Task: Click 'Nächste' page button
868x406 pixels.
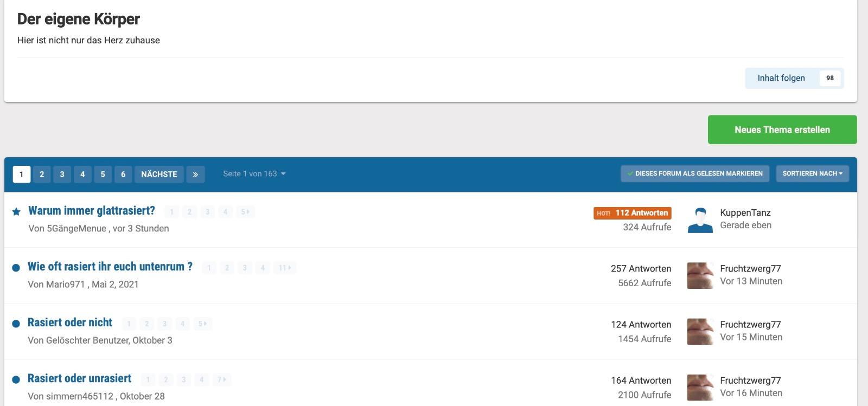Action: [x=159, y=174]
